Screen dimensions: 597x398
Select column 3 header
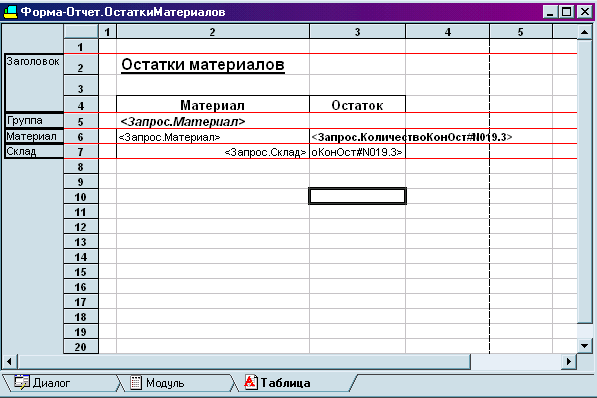357,32
